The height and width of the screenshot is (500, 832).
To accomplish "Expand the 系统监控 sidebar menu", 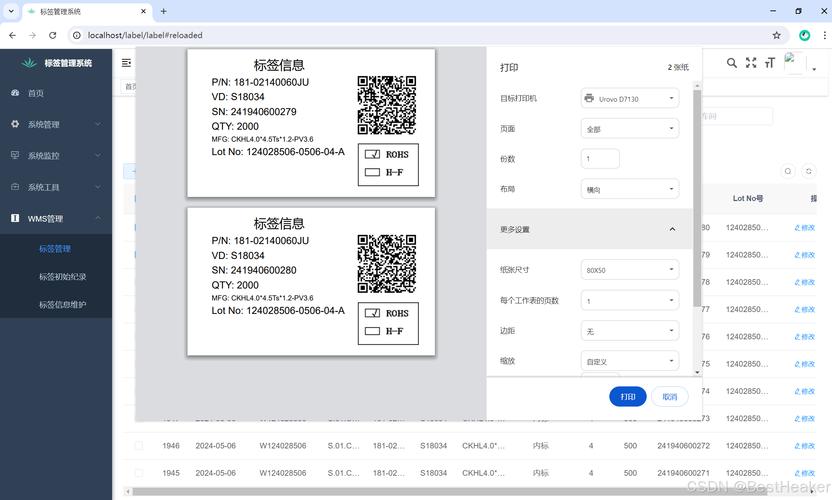I will click(x=56, y=156).
